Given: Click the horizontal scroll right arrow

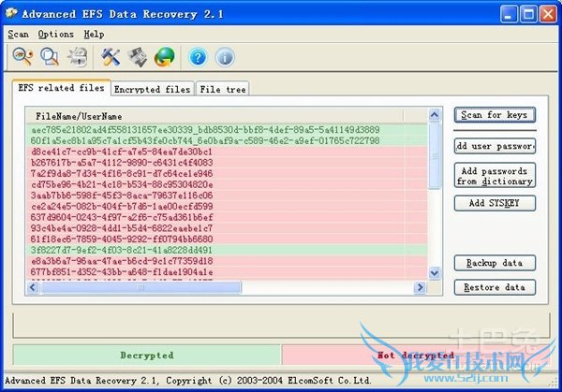Looking at the screenshot, I should [x=420, y=287].
